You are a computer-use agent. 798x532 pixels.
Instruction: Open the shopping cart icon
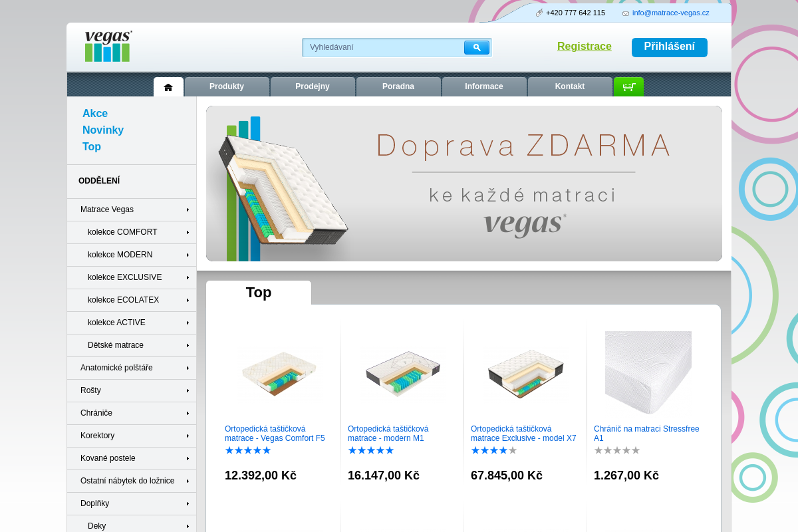coord(628,87)
